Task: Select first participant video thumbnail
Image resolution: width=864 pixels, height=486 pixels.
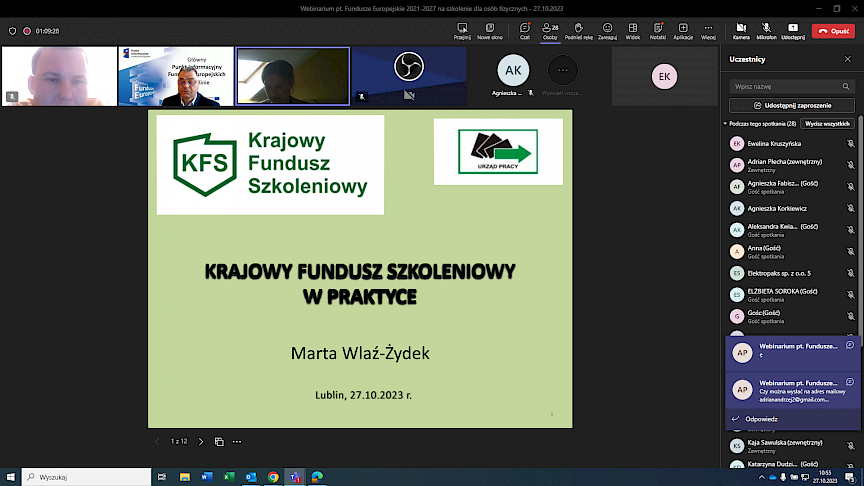Action: [60, 76]
